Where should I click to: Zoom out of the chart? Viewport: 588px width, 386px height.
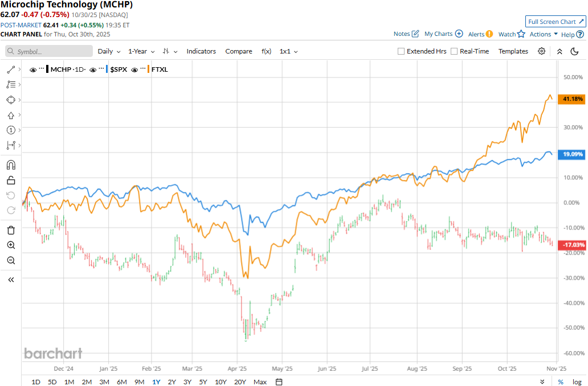coord(11,260)
